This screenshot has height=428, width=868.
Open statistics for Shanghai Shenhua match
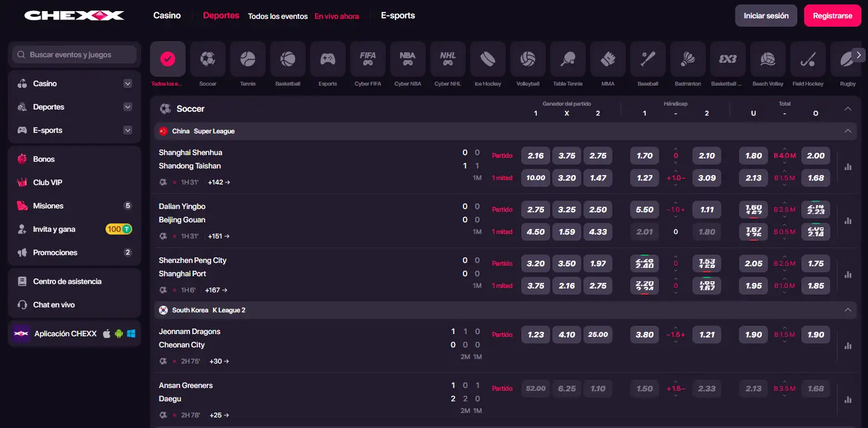point(848,167)
